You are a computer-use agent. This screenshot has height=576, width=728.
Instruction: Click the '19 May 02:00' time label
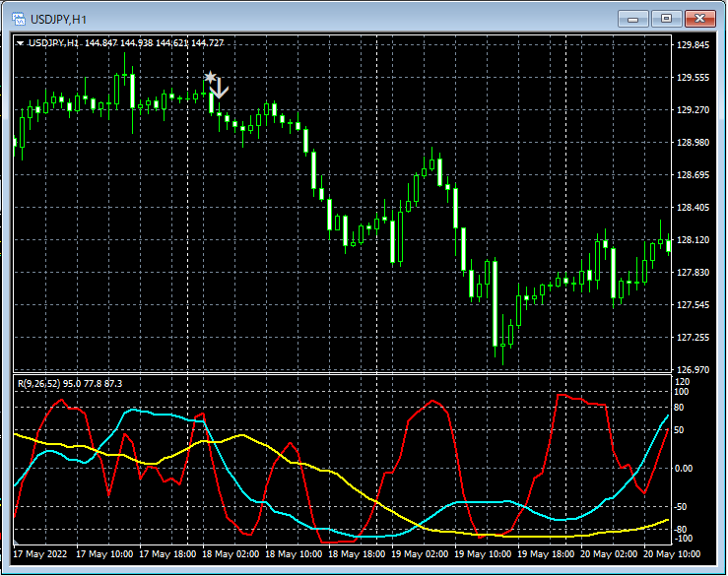tap(420, 554)
